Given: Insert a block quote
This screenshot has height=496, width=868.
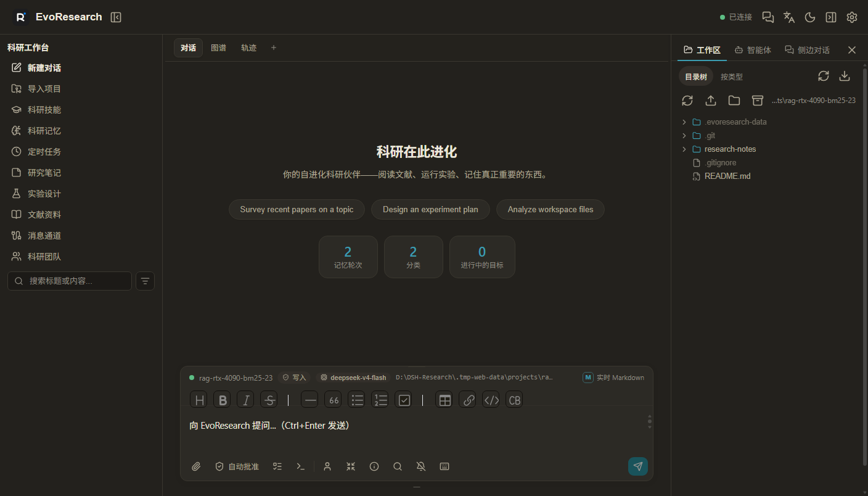Looking at the screenshot, I should coord(334,400).
